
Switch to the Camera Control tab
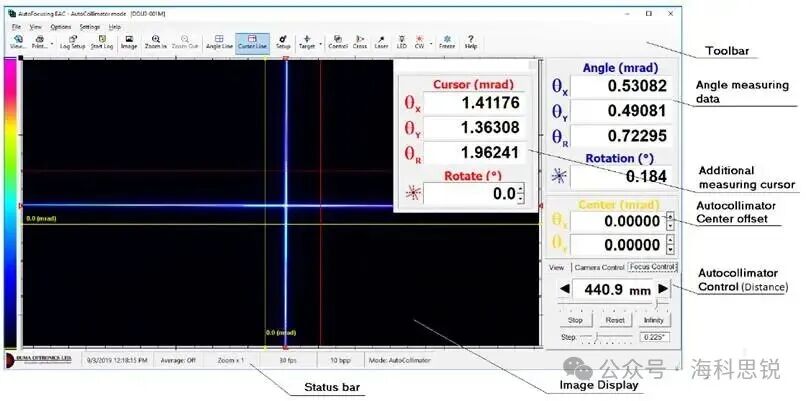click(599, 268)
